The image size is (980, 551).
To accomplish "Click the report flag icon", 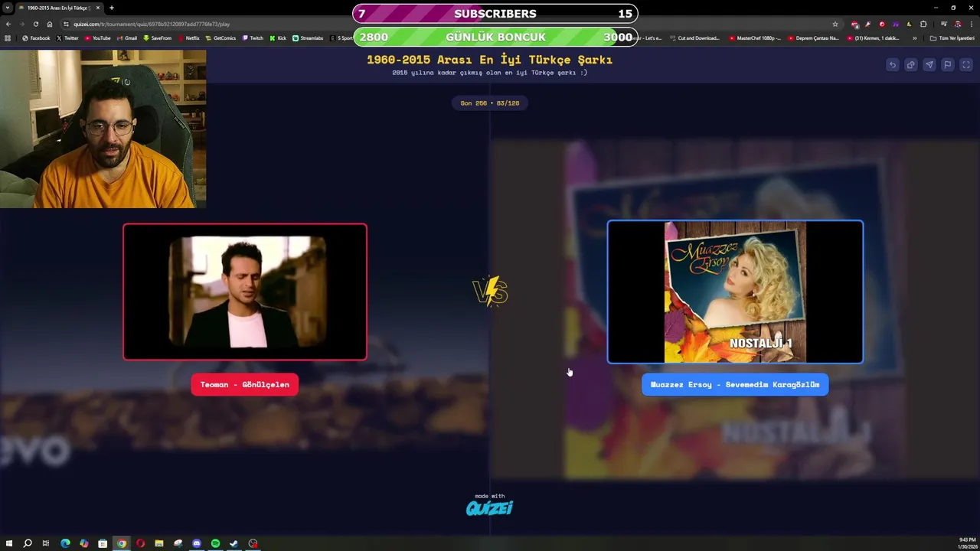I will [947, 65].
